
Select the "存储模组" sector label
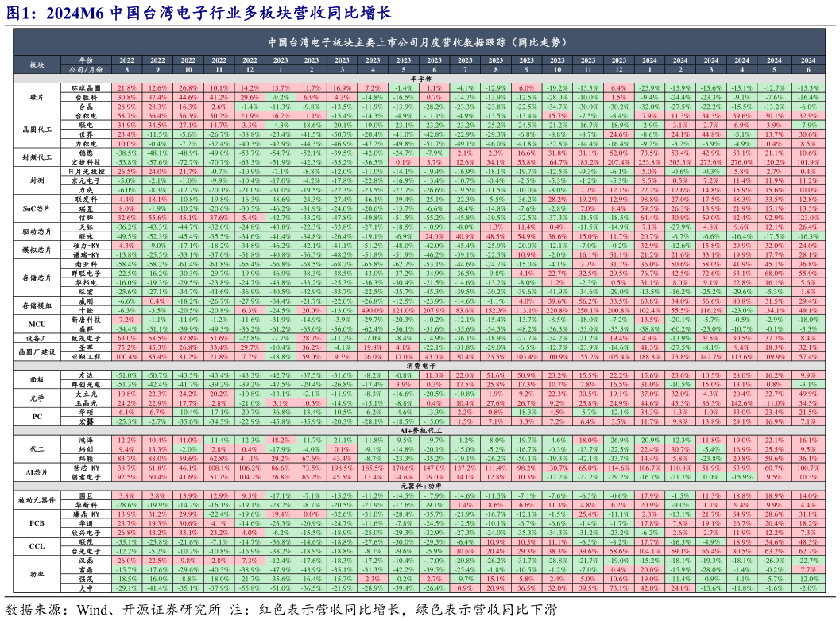tap(37, 305)
